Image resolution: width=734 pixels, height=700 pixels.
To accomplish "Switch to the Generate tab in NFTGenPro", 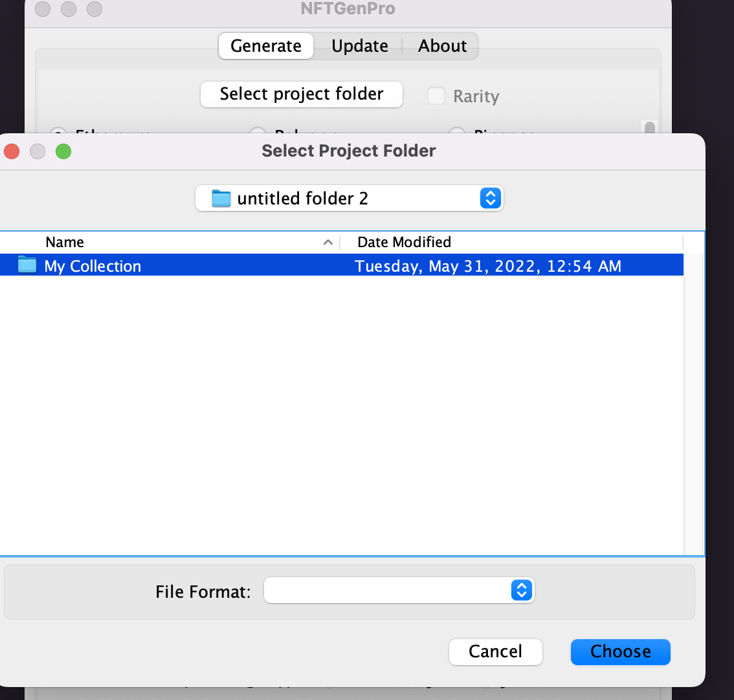I will (266, 46).
